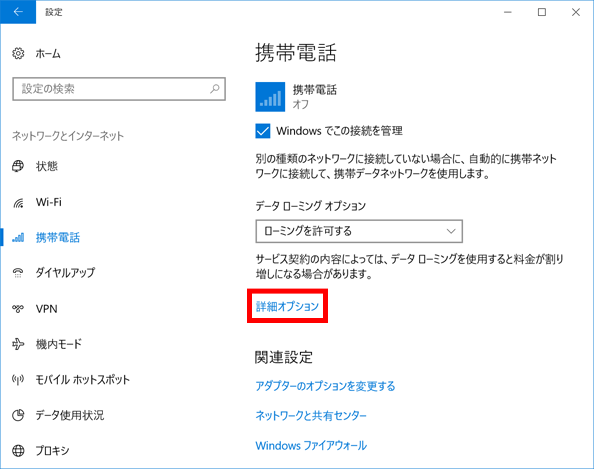Viewport: 594px width, 469px height.
Task: Click the プロキシ globe icon
Action: [x=18, y=450]
